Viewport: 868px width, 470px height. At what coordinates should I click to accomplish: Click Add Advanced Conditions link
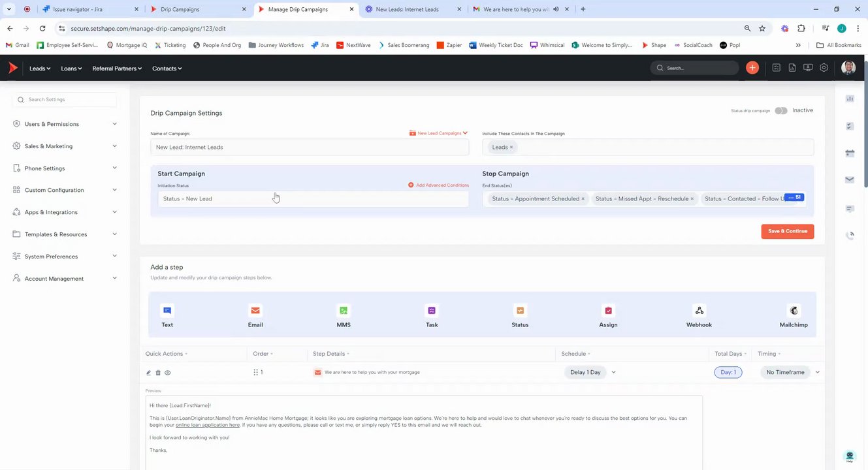(x=439, y=185)
